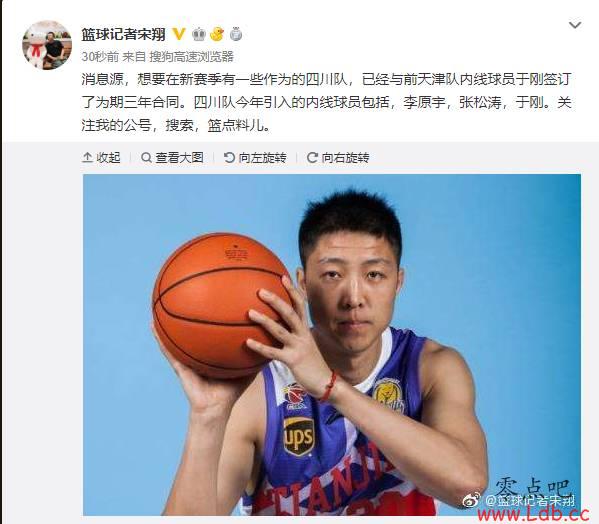Screen dimensions: 599x524
Task: Click the yellow duck badge icon
Action: 217,34
